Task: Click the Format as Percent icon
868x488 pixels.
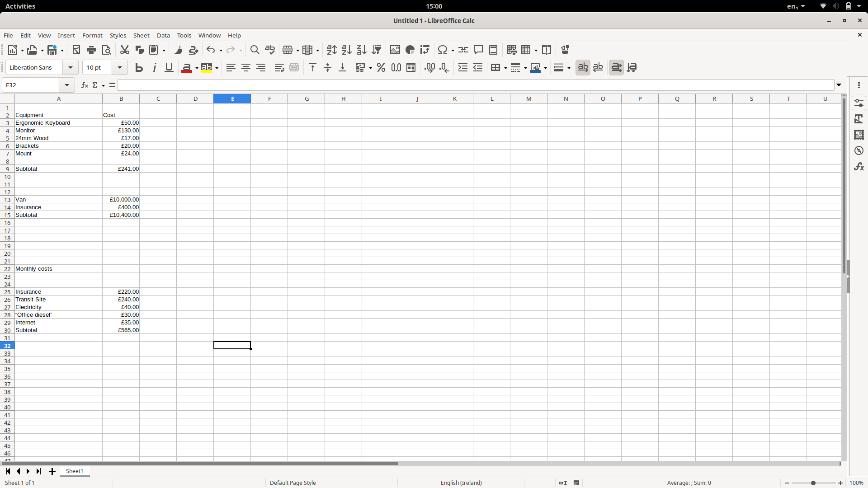Action: coord(381,67)
